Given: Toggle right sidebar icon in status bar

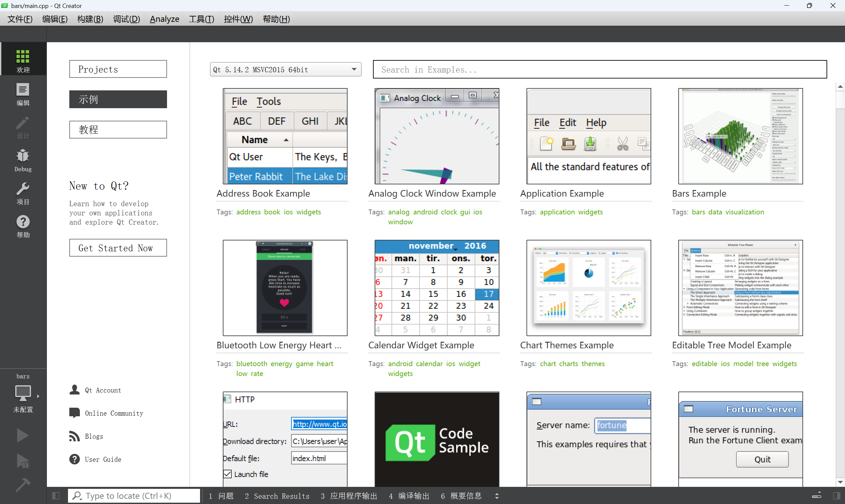Looking at the screenshot, I should 837,495.
